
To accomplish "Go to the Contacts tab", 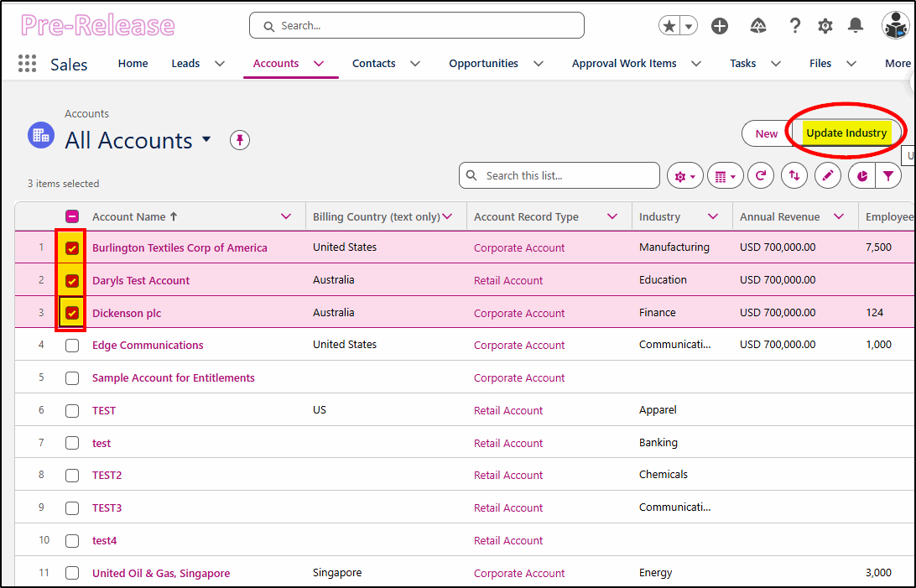I will pos(374,64).
